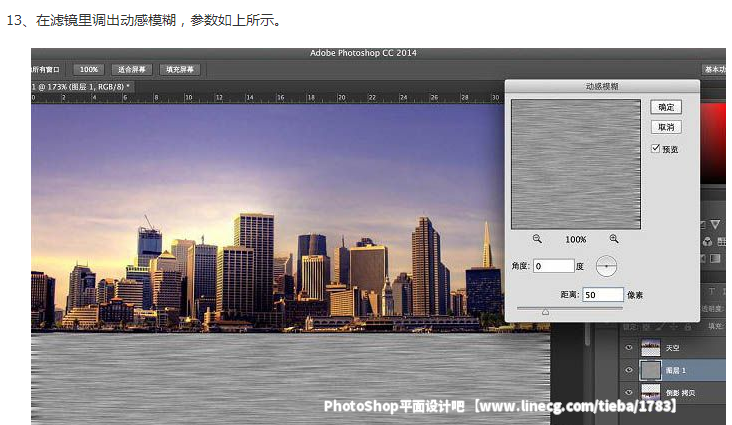
Task: Click the 100% zoom button in options bar
Action: pyautogui.click(x=89, y=70)
